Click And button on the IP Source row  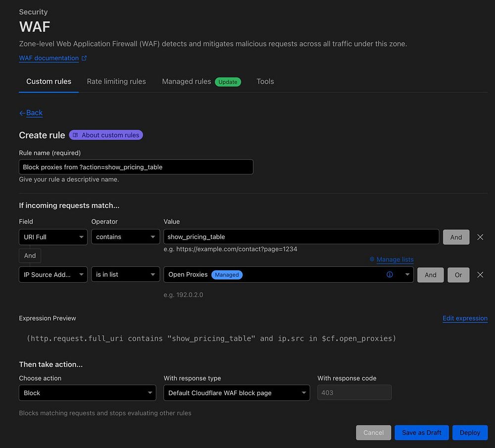tap(430, 275)
